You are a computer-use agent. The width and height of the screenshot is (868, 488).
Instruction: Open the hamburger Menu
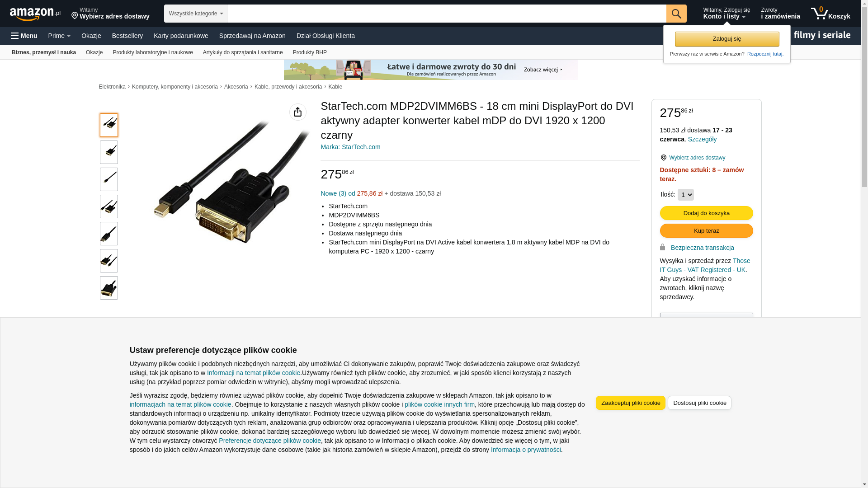(24, 36)
